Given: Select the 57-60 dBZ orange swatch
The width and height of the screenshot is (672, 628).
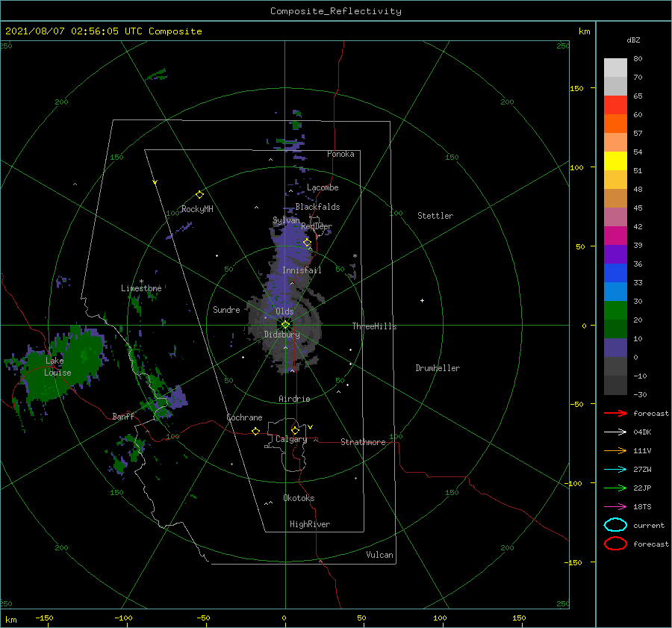Looking at the screenshot, I should [615, 123].
